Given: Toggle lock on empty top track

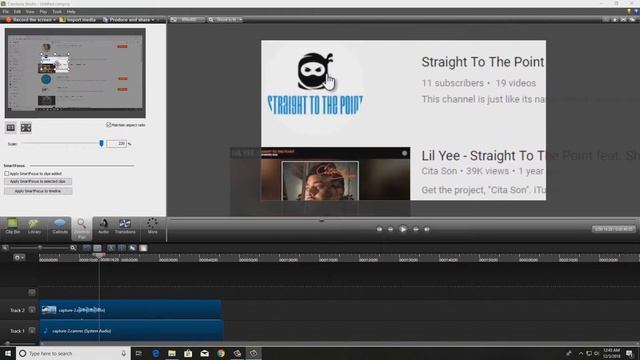Looking at the screenshot, I should pyautogui.click(x=32, y=292).
